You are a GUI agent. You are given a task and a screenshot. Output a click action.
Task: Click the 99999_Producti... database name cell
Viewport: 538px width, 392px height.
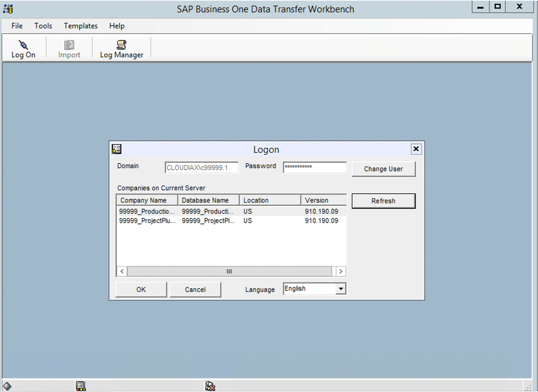pyautogui.click(x=208, y=212)
